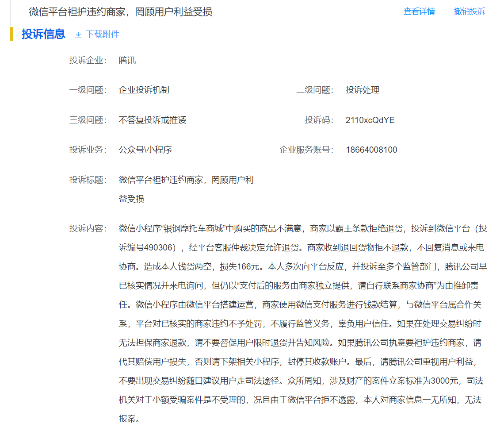Click the content line starting 无法担保商家退款

pos(300,343)
